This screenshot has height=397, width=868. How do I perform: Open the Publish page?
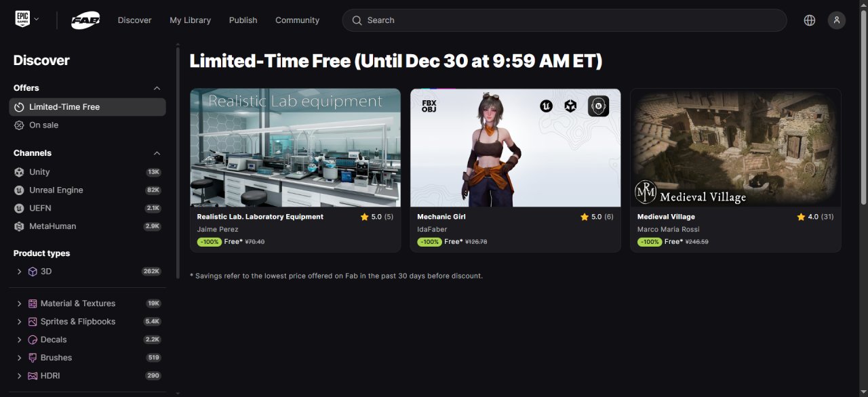(243, 20)
